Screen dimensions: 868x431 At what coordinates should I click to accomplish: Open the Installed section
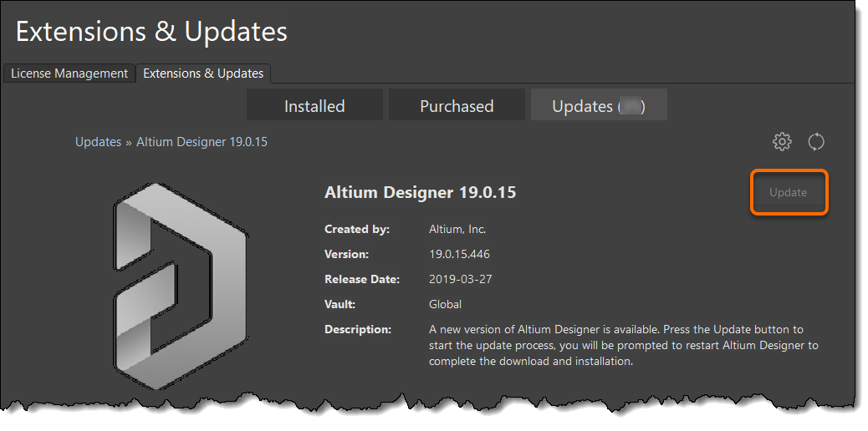click(314, 105)
